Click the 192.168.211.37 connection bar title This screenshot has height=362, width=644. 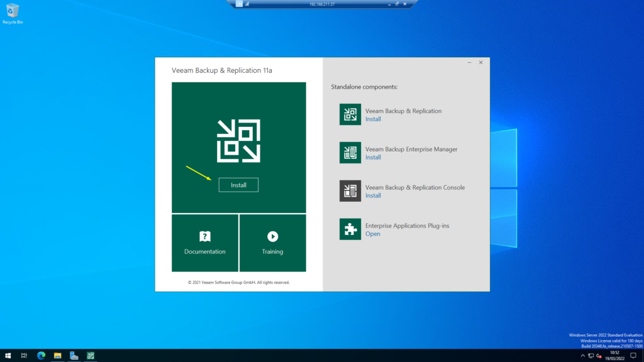[322, 4]
